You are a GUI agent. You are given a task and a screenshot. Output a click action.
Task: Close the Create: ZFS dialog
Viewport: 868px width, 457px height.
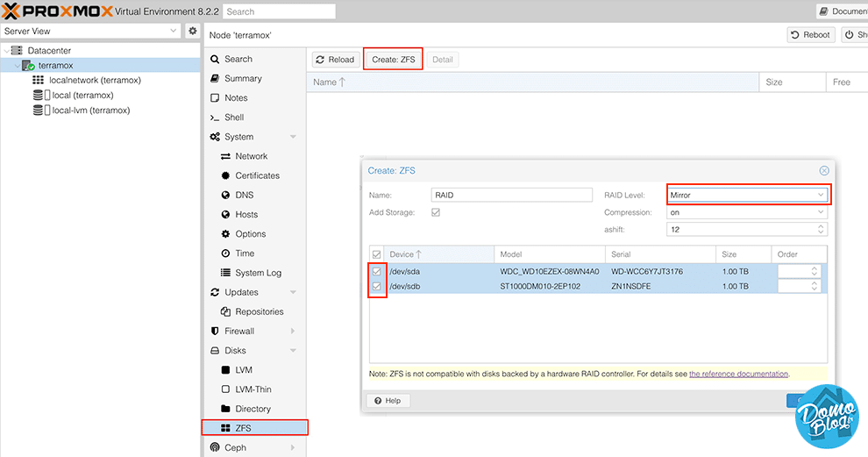pyautogui.click(x=823, y=171)
